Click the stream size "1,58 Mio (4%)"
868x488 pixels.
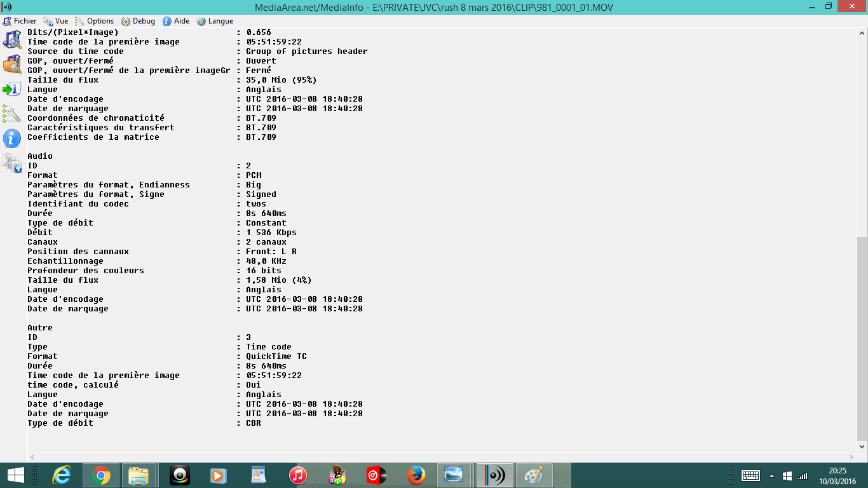click(279, 280)
